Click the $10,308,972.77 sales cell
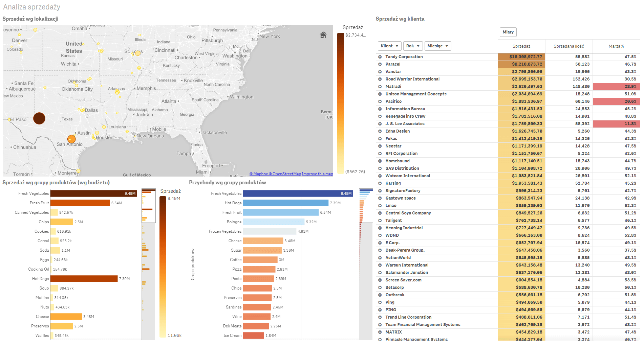The width and height of the screenshot is (644, 345). (521, 57)
